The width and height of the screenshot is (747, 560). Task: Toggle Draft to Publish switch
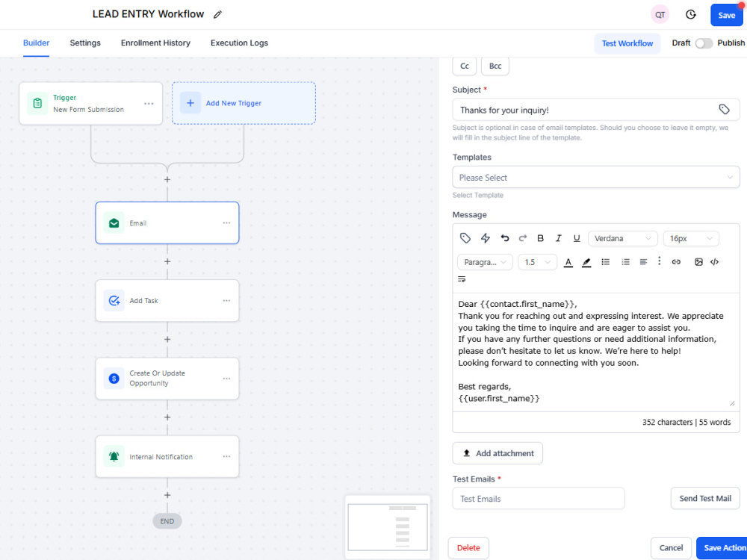coord(704,43)
